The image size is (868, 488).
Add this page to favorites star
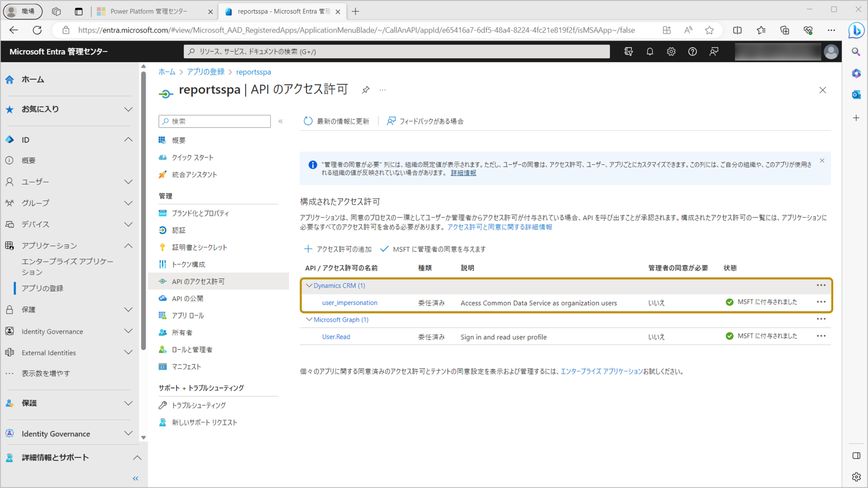[709, 30]
